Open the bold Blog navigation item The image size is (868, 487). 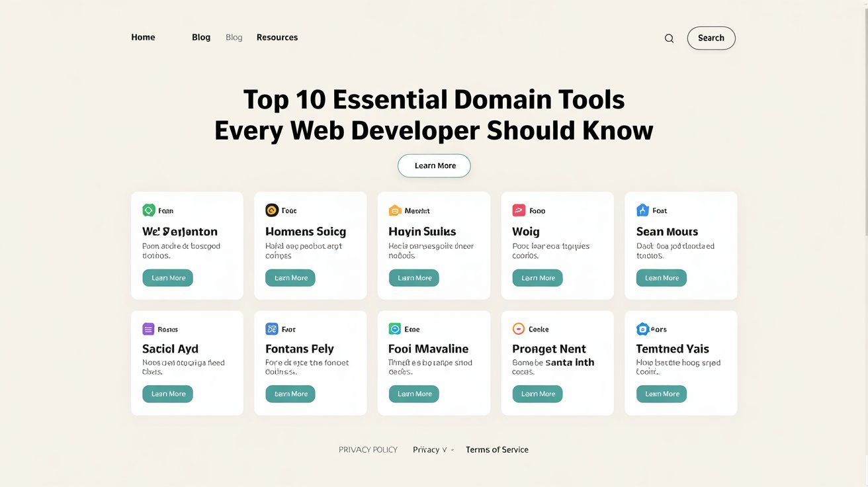[x=201, y=38]
